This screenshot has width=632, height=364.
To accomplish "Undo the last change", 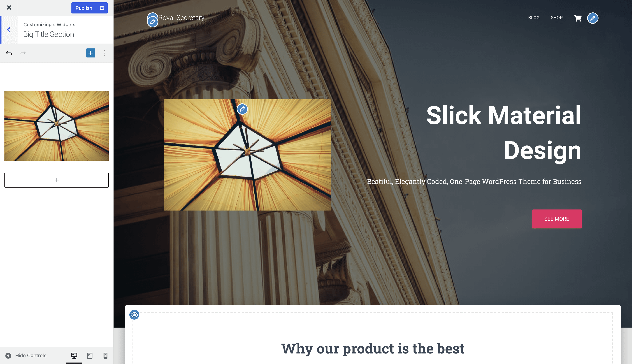I will pyautogui.click(x=9, y=53).
